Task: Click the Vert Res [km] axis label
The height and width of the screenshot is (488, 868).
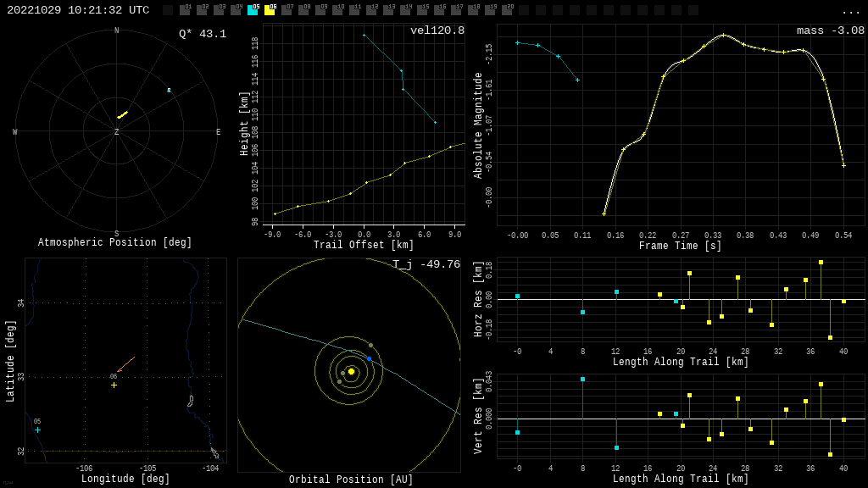Action: point(478,416)
